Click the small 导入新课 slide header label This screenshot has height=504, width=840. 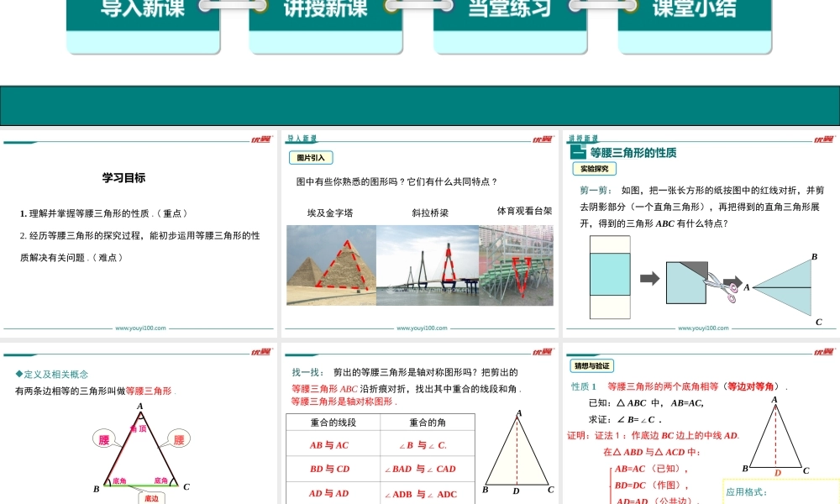[x=302, y=139]
